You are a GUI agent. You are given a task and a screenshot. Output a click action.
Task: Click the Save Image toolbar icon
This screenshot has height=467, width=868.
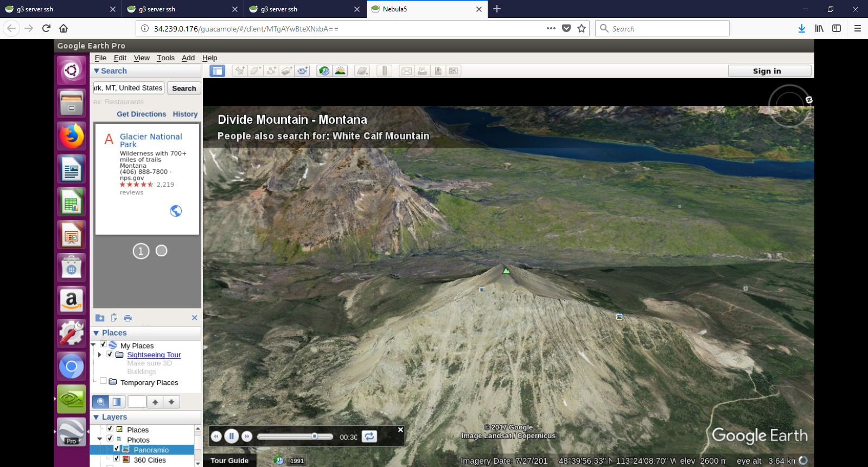[438, 71]
